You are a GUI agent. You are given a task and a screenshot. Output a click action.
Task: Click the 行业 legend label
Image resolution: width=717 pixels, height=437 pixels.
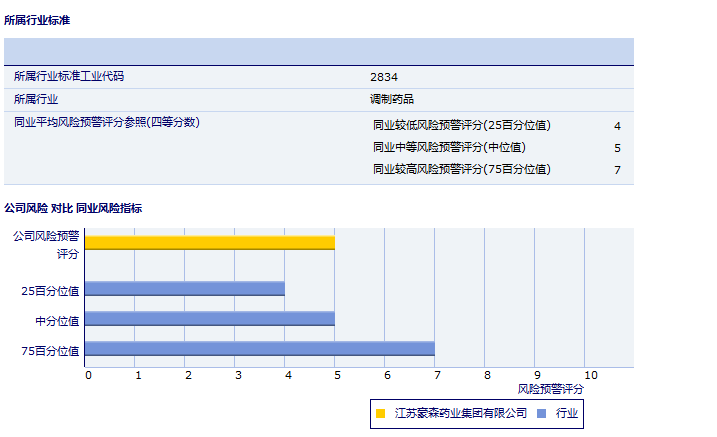coord(567,413)
